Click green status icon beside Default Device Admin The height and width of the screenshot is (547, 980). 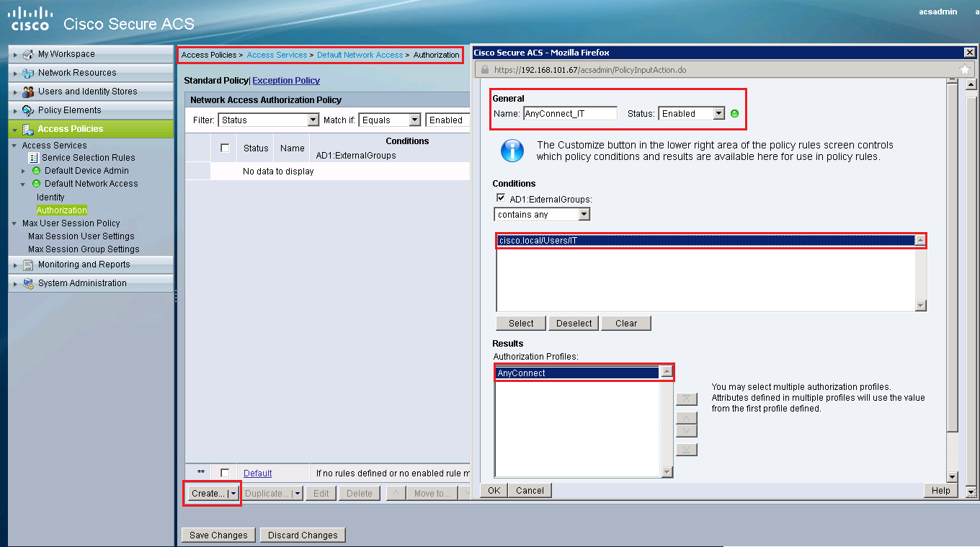[36, 171]
